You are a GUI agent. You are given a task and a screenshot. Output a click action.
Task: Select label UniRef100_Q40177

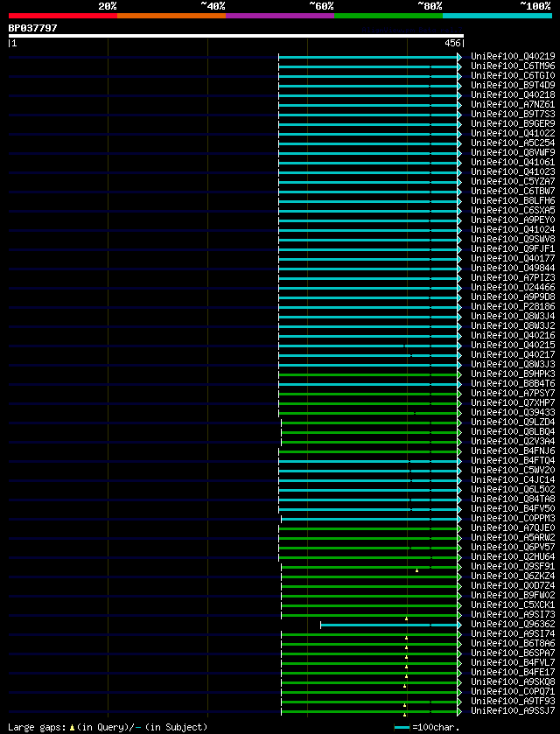(x=513, y=259)
